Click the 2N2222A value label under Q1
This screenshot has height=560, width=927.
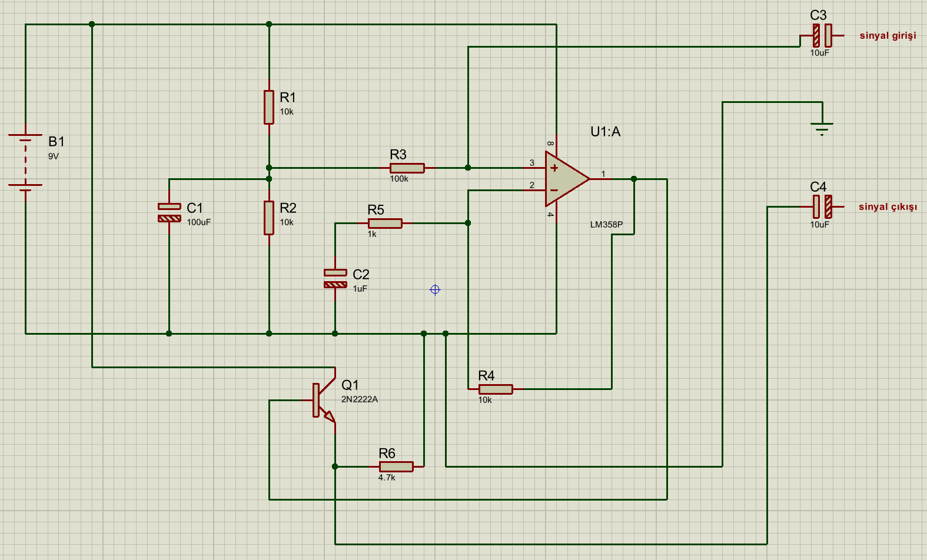[x=360, y=399]
